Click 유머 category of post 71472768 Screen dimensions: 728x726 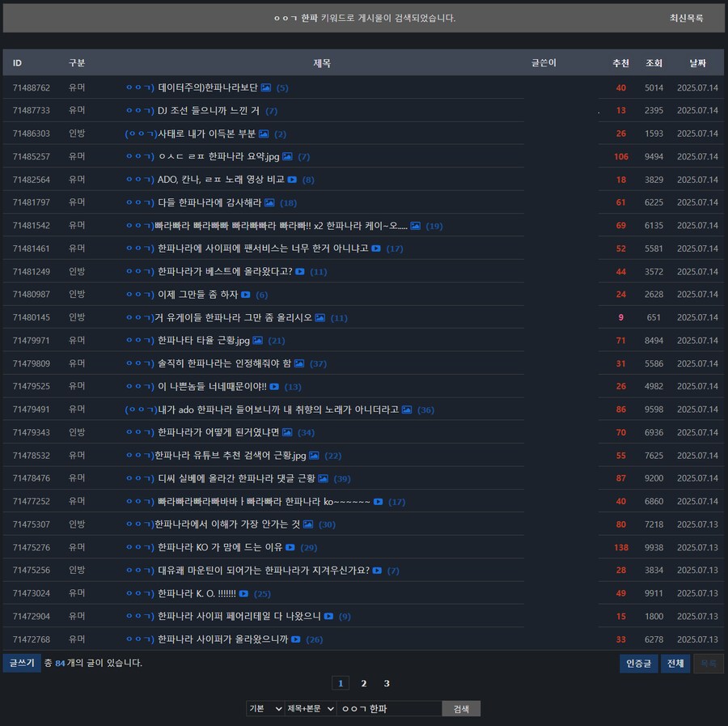tap(77, 639)
